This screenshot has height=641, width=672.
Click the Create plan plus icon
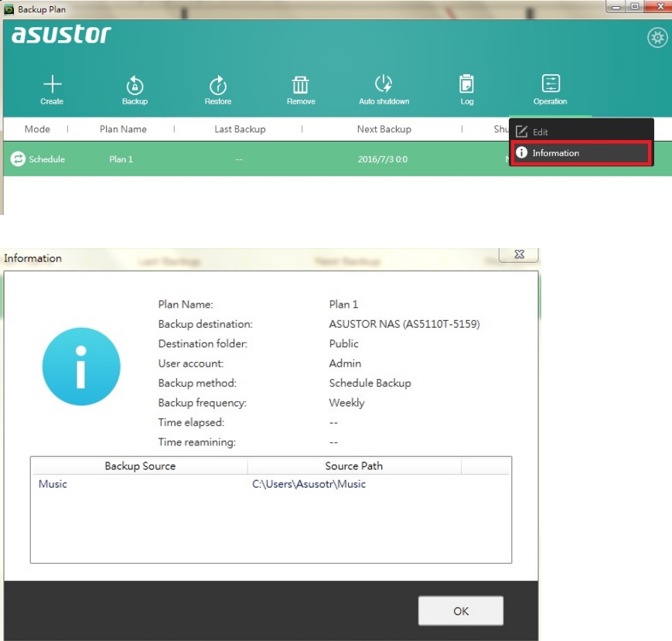[53, 84]
